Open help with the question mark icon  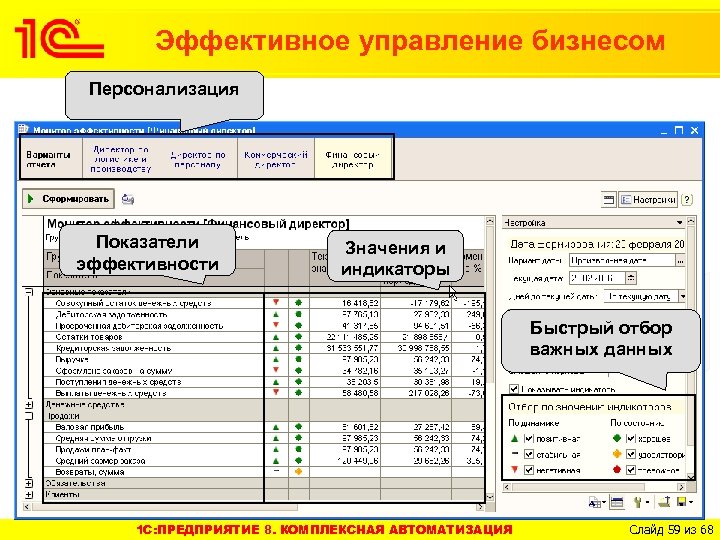pos(686,200)
